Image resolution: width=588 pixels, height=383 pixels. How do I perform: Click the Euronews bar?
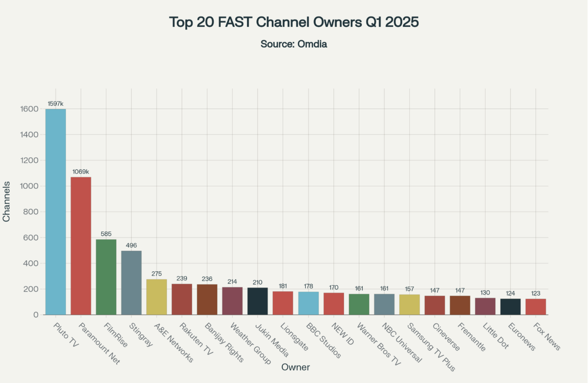tap(510, 307)
